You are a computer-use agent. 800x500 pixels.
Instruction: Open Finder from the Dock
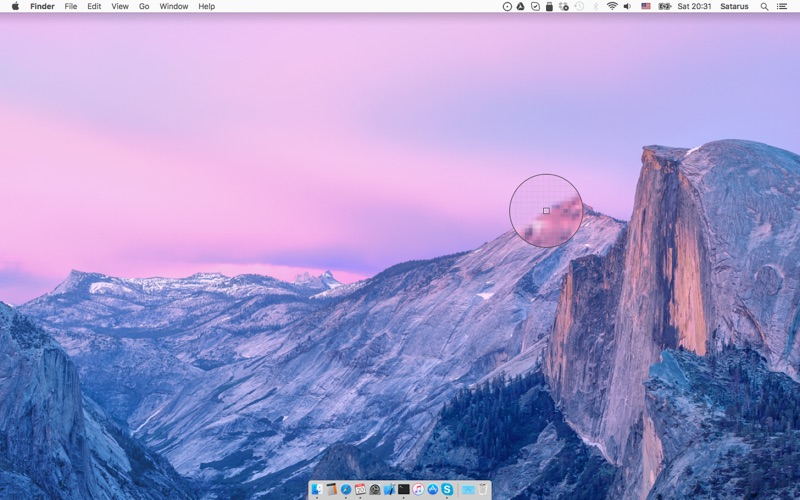tap(317, 489)
